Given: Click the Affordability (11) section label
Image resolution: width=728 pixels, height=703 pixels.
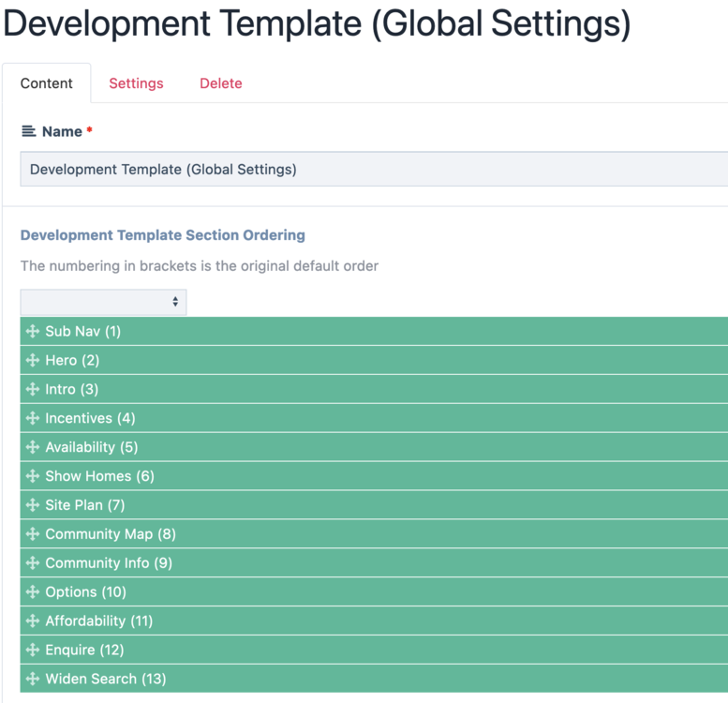Looking at the screenshot, I should [99, 621].
